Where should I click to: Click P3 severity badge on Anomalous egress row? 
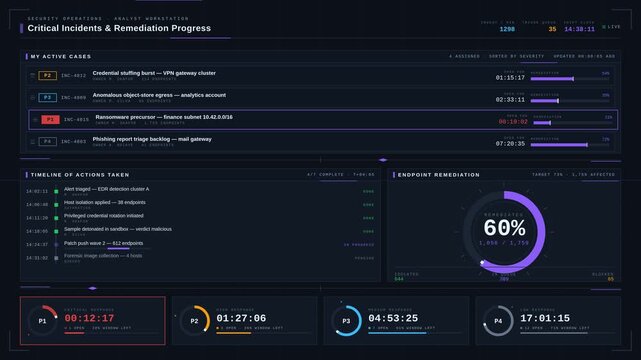click(47, 98)
